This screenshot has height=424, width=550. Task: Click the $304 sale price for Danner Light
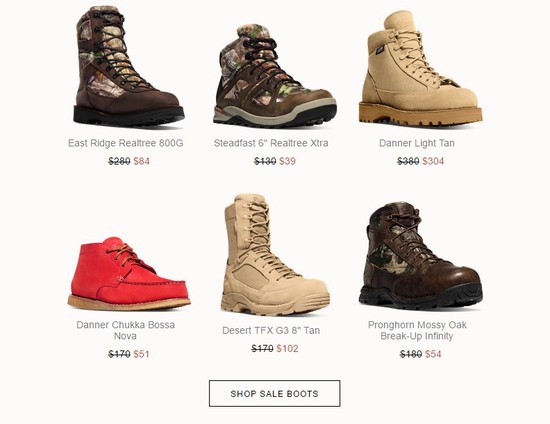pos(433,161)
